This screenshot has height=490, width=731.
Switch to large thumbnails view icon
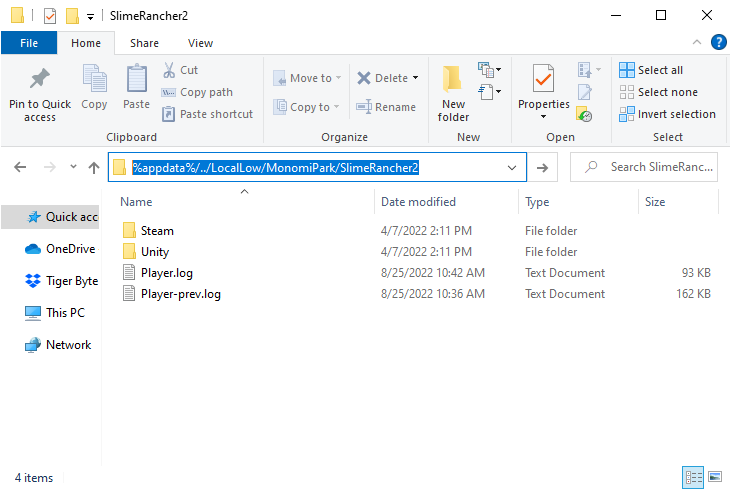[x=715, y=476]
